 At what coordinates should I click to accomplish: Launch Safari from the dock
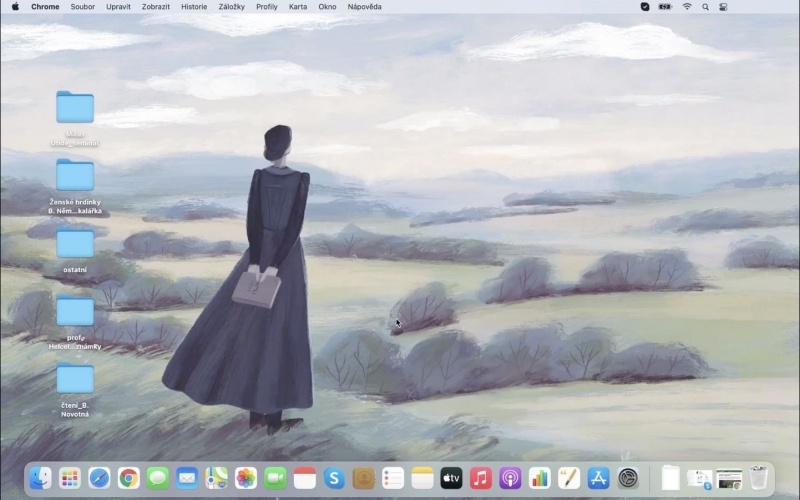(99, 478)
